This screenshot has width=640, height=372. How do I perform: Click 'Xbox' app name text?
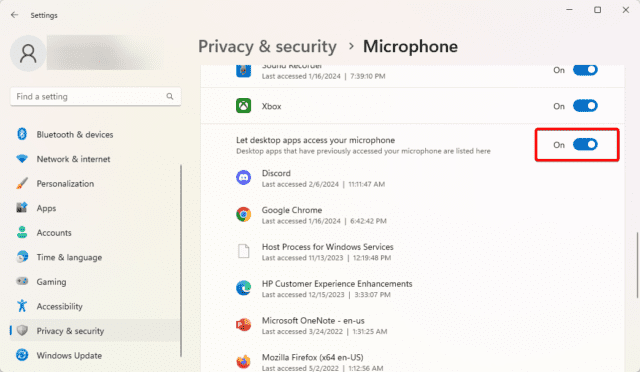pyautogui.click(x=271, y=106)
